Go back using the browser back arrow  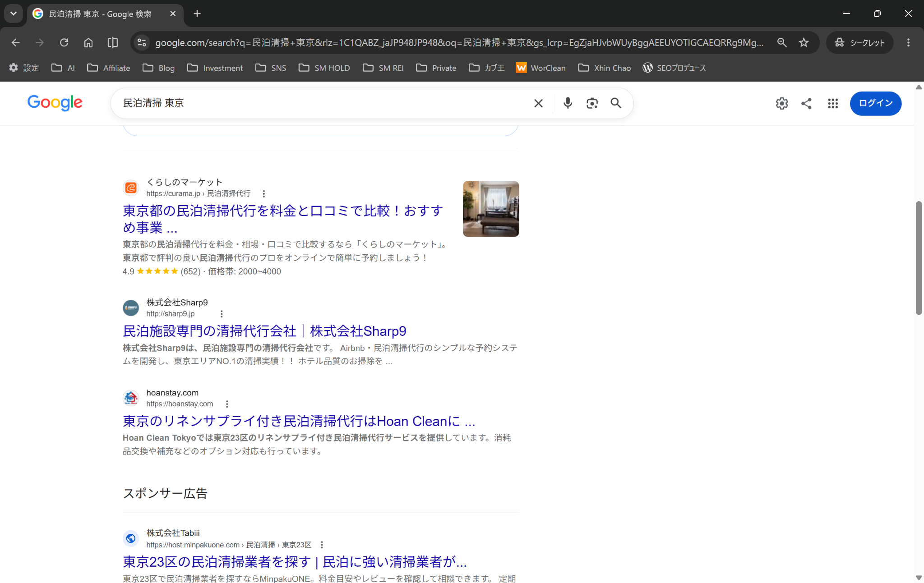coord(15,42)
